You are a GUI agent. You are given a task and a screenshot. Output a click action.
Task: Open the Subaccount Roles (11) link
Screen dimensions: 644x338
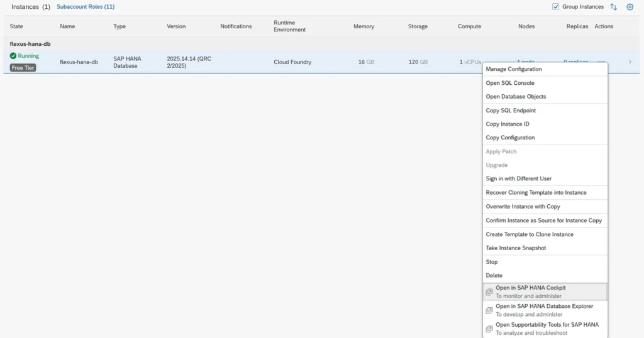point(86,7)
